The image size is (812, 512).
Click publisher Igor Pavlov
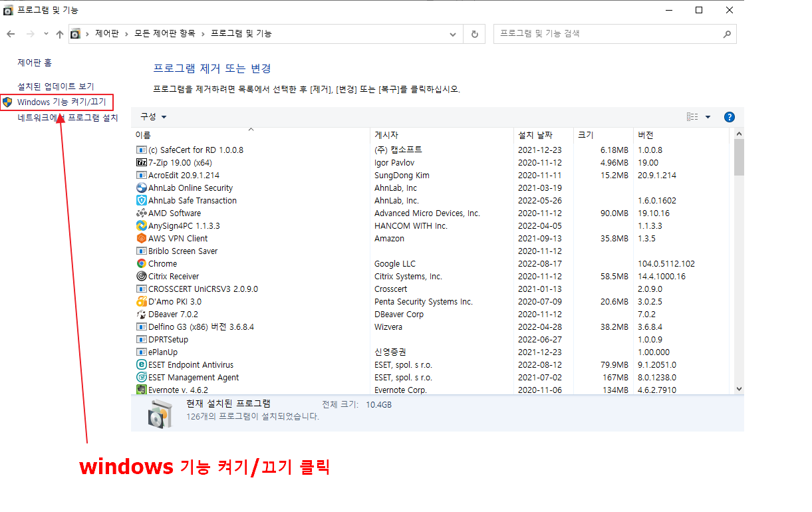pyautogui.click(x=394, y=162)
